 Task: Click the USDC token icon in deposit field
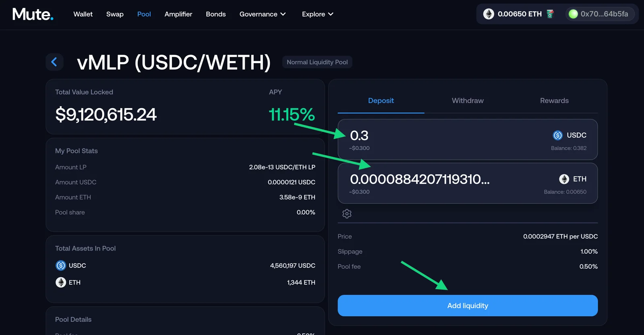[557, 135]
